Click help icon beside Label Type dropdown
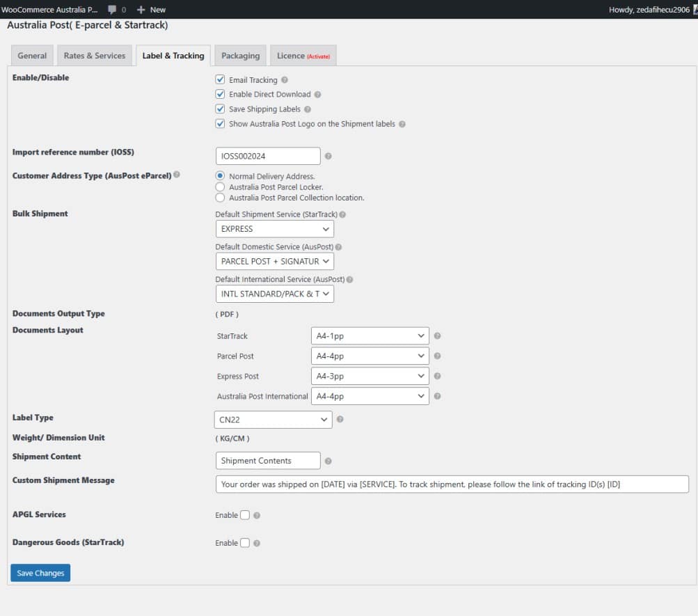This screenshot has width=698, height=616. [x=340, y=419]
